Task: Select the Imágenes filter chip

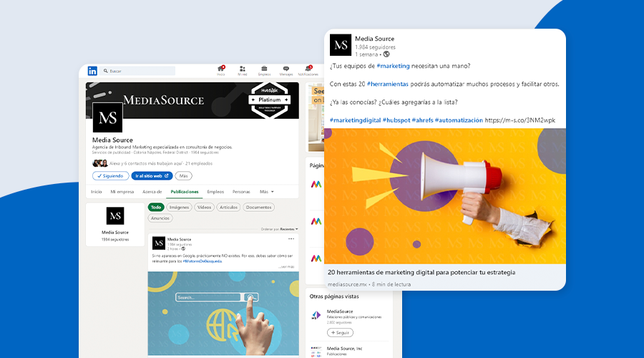Action: click(x=179, y=207)
